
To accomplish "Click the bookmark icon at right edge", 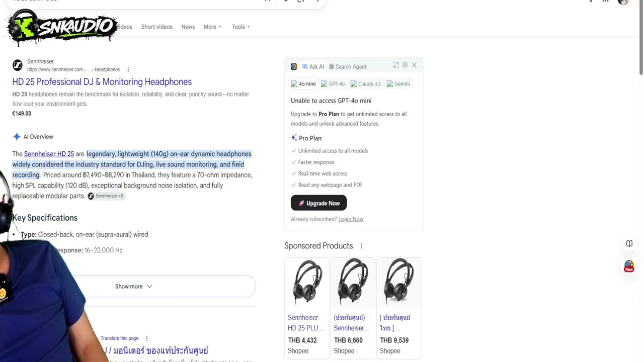I will click(629, 244).
